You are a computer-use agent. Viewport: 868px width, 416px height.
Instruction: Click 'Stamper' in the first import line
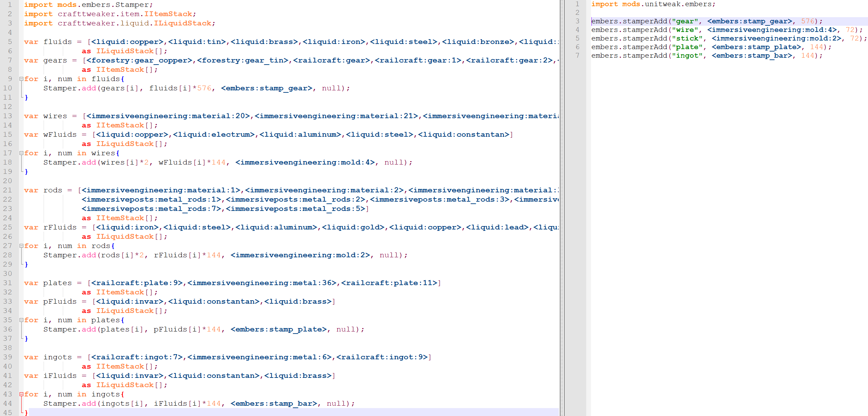tap(132, 5)
